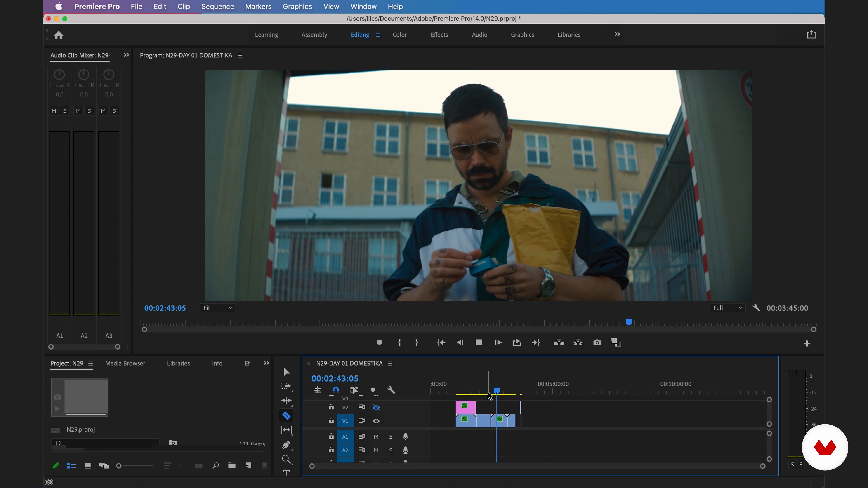This screenshot has height=488, width=868.
Task: Export a frame with camera icon
Action: click(597, 343)
